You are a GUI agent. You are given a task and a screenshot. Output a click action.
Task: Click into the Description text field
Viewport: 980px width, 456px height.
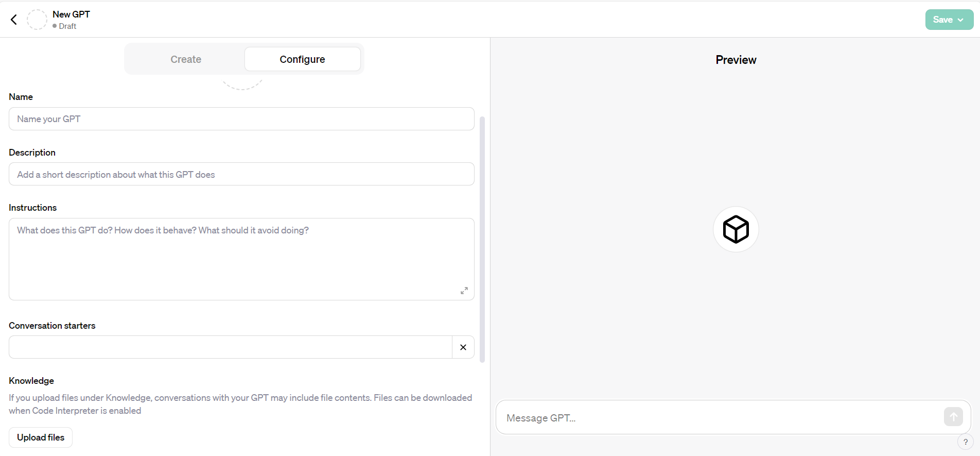(x=241, y=175)
